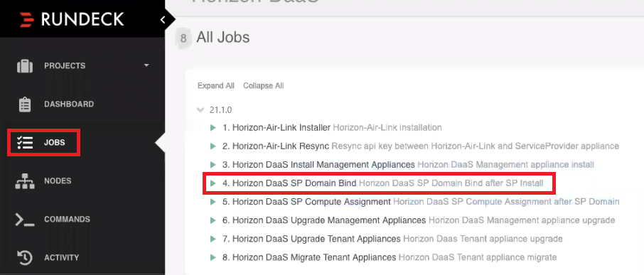Run job 1 Horizon-Air-Link Installer play icon
644x275 pixels.
(213, 128)
